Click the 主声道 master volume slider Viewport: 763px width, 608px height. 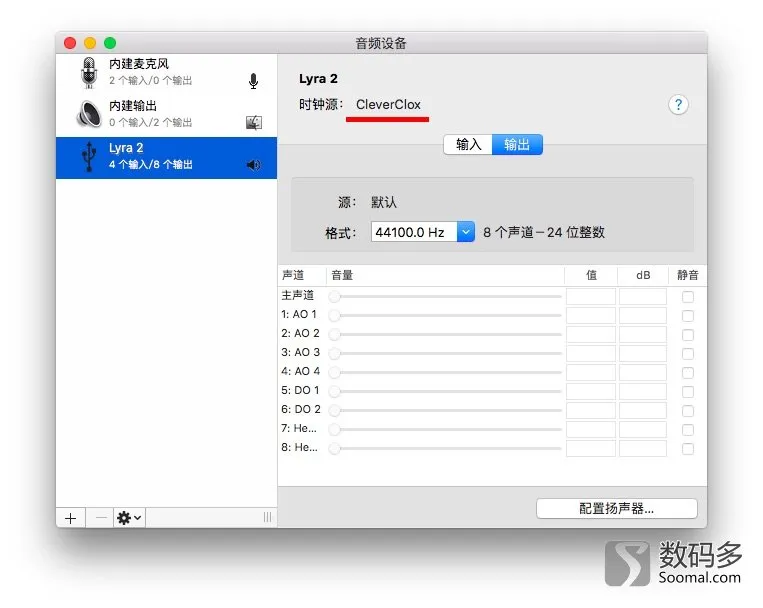coord(445,296)
